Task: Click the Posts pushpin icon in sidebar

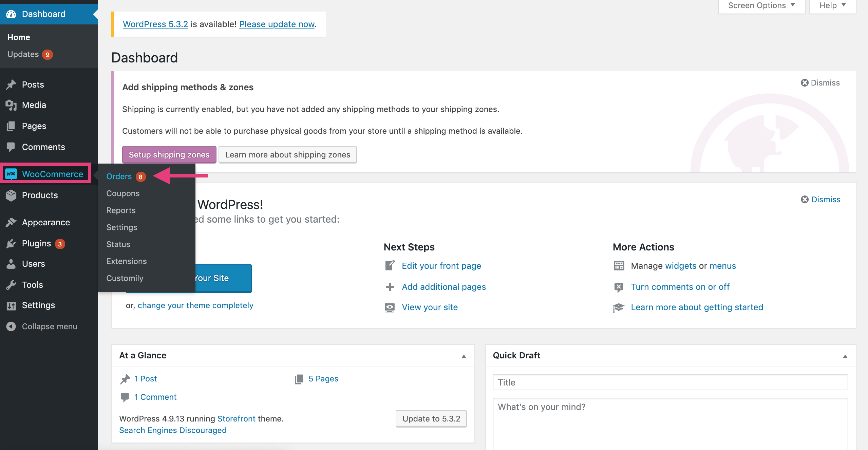Action: point(11,85)
